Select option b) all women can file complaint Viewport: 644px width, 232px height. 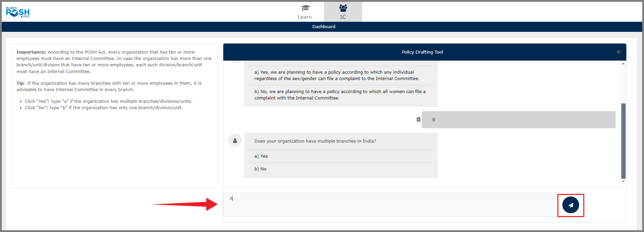point(340,95)
